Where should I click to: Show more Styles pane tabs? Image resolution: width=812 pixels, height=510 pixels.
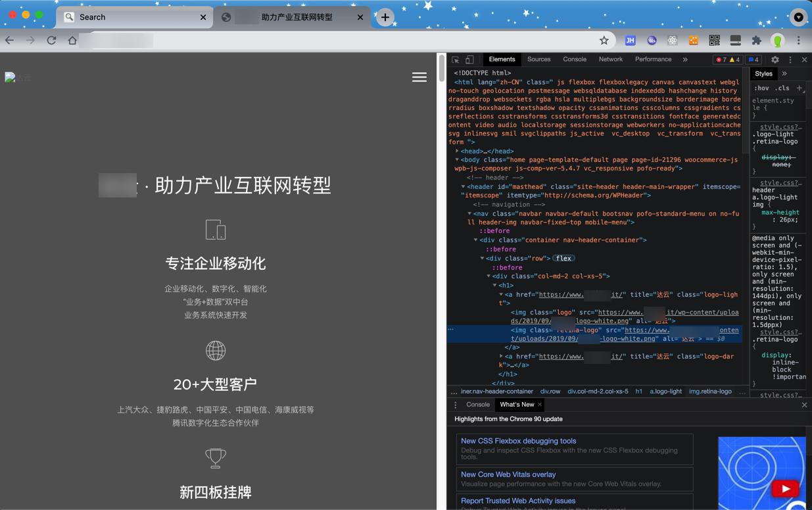784,74
